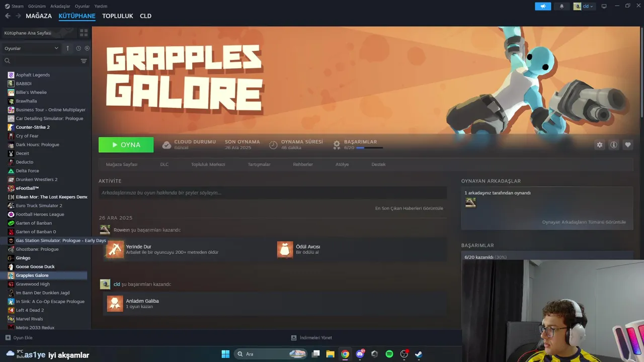
Task: Open Windows Start menu
Action: pyautogui.click(x=225, y=354)
